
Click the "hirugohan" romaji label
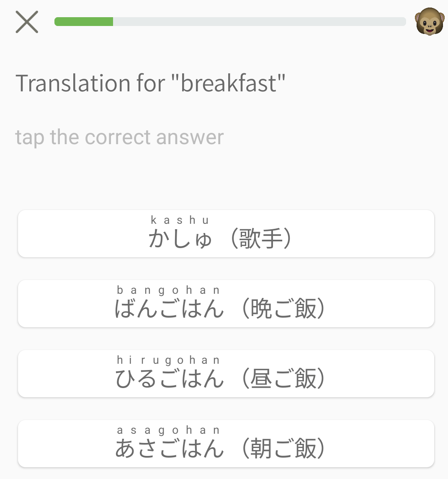click(168, 360)
